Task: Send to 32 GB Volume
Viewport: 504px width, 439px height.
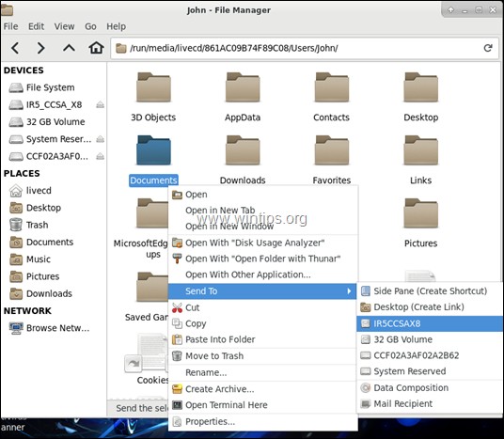Action: point(430,339)
